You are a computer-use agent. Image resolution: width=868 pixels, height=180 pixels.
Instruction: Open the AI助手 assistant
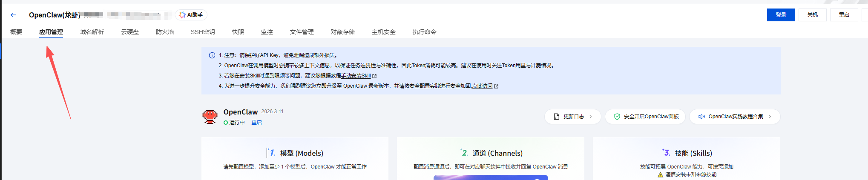[x=191, y=15]
